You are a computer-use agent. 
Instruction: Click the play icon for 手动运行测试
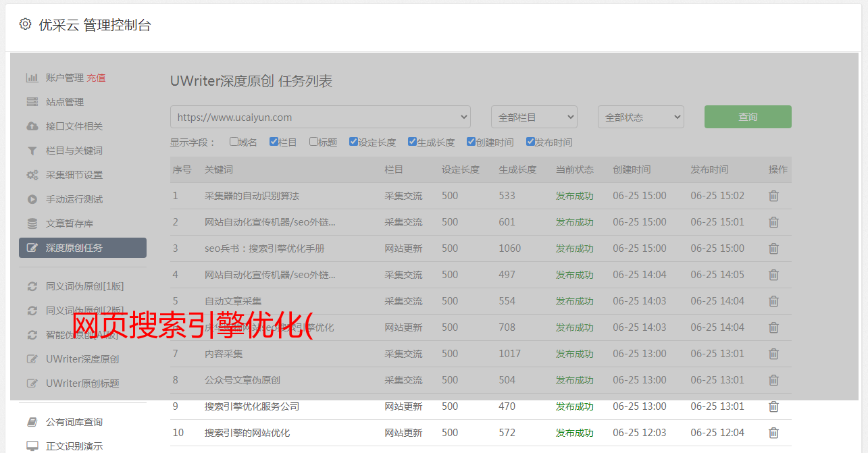tap(32, 199)
